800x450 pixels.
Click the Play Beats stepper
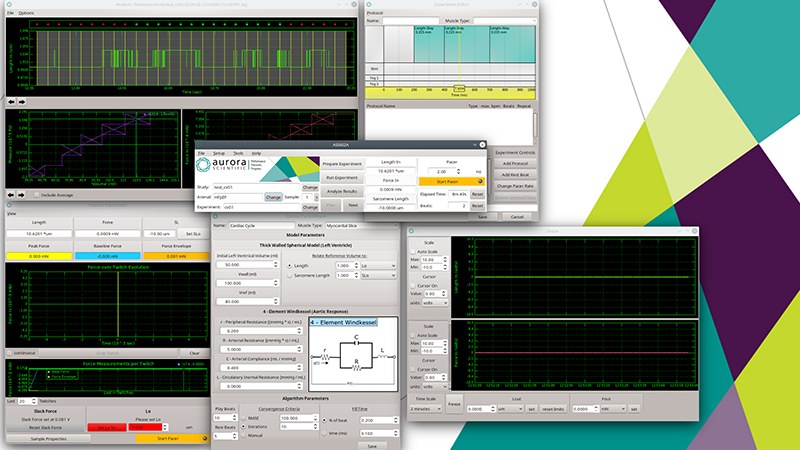pyautogui.click(x=234, y=418)
